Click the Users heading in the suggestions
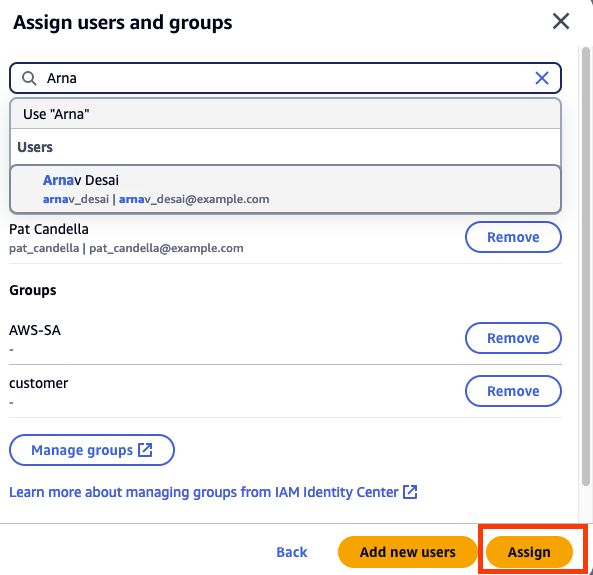Screen dimensions: 593x575 [35, 147]
